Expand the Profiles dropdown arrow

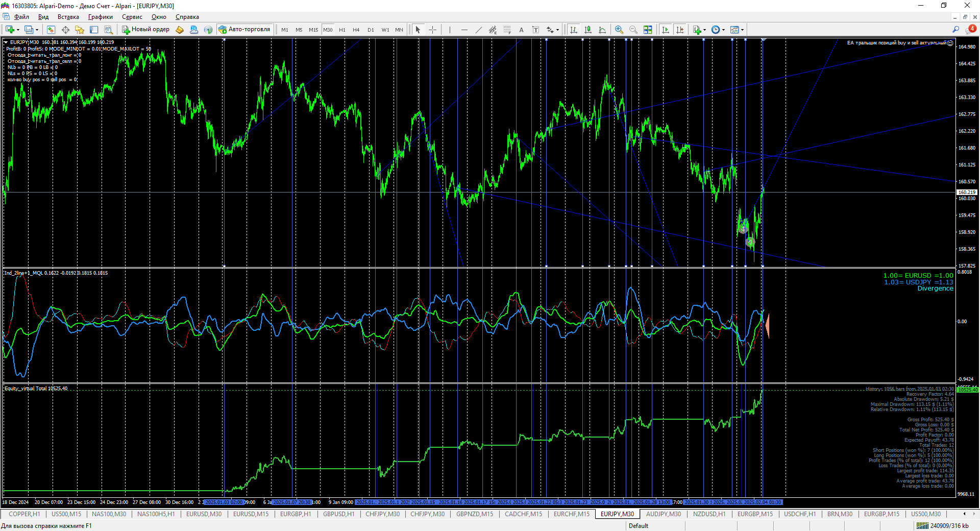(37, 30)
